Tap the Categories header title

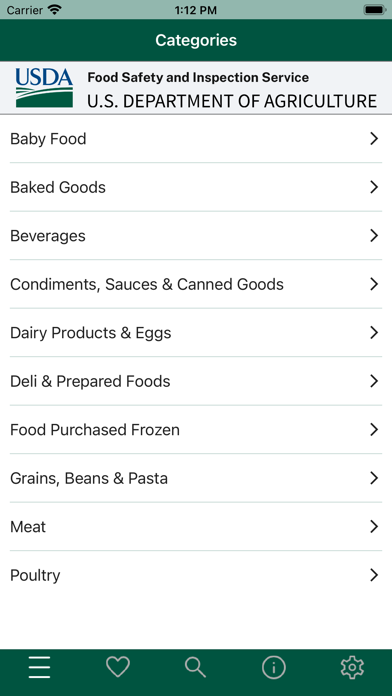pyautogui.click(x=196, y=40)
